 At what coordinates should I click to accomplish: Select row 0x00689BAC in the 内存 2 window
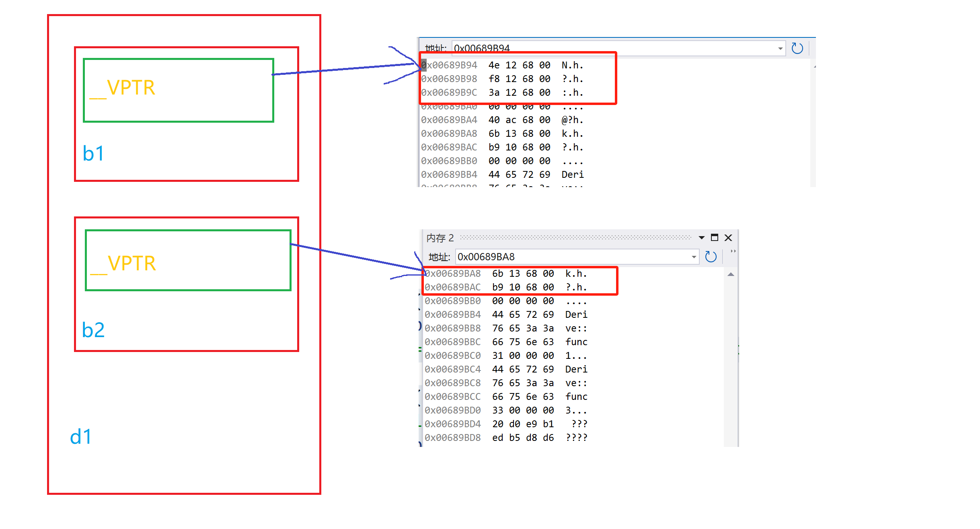pyautogui.click(x=506, y=287)
